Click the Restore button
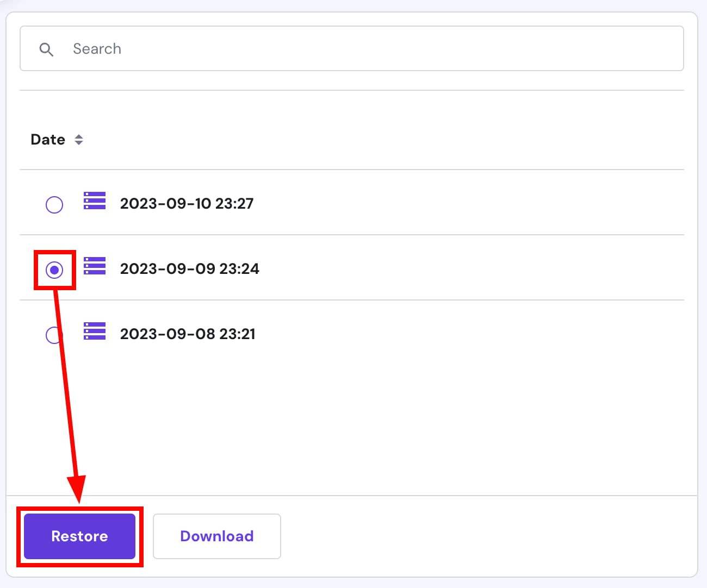Viewport: 707px width, 588px height. [79, 536]
